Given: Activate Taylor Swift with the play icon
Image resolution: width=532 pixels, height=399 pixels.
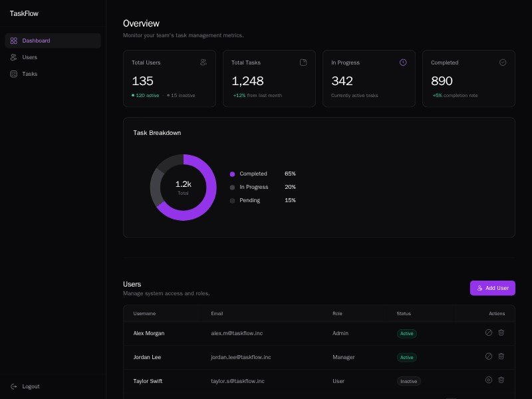Looking at the screenshot, I should coord(489,380).
